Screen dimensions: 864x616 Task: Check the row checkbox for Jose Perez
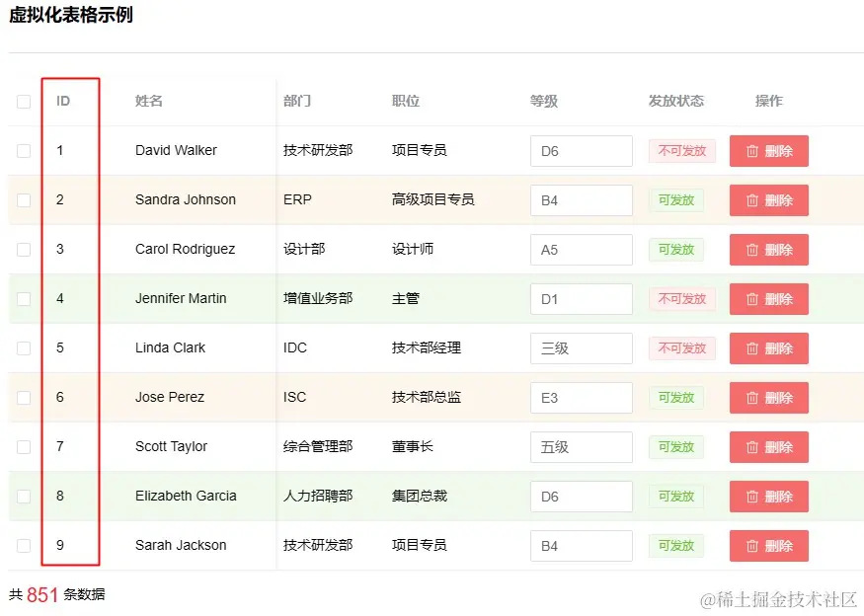pyautogui.click(x=24, y=398)
